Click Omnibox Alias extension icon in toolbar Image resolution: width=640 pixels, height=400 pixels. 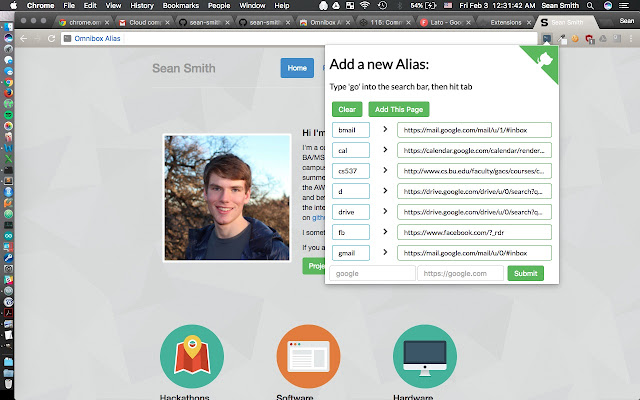547,39
